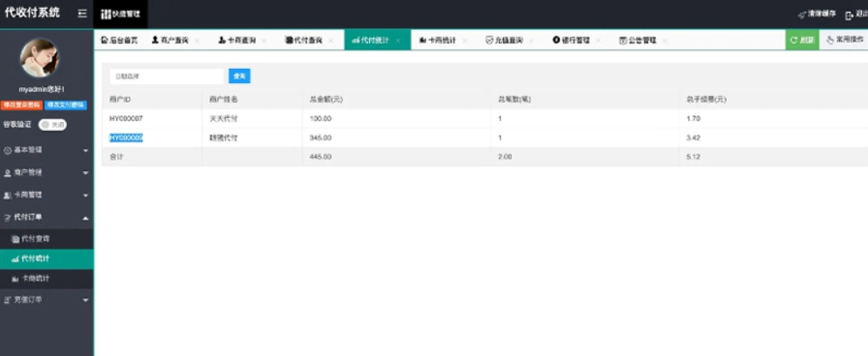
Task: Click the 1.70 fee cell
Action: point(694,119)
